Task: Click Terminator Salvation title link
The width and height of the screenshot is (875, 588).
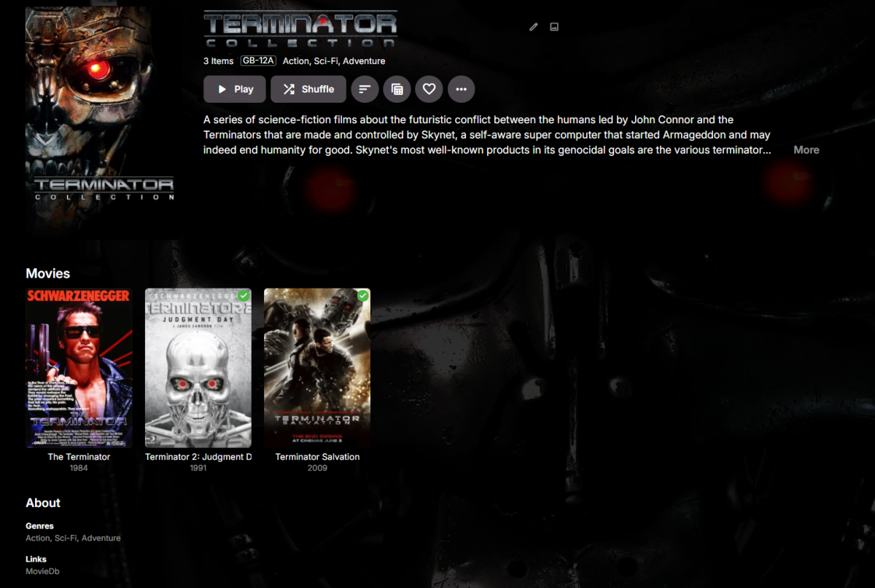Action: pos(317,457)
